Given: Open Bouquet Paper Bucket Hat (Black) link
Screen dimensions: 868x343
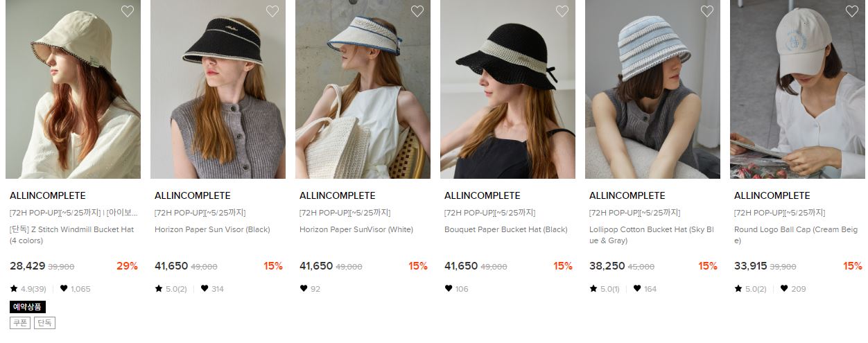Looking at the screenshot, I should point(505,229).
